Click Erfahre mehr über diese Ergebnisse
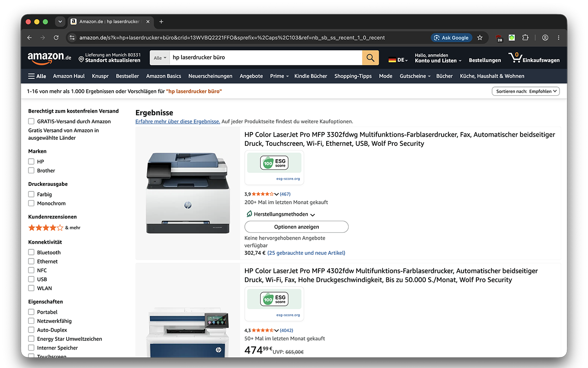Viewport: 588px width, 368px height. coord(178,121)
